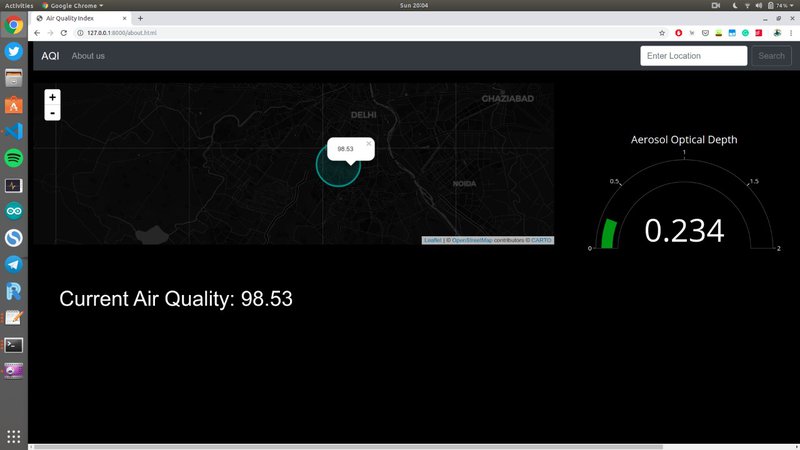Viewport: 800px width, 450px height.
Task: Close the 98.53 map popup
Action: click(368, 144)
